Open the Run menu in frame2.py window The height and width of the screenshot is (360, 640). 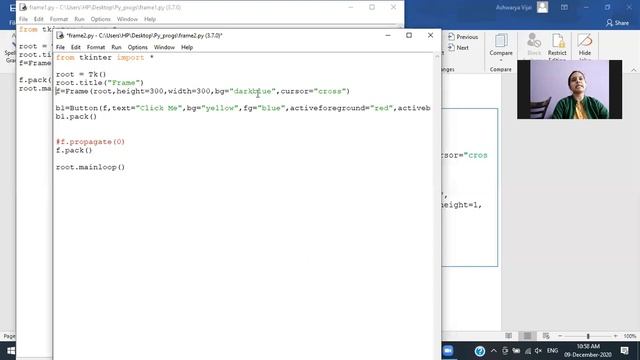coord(116,47)
